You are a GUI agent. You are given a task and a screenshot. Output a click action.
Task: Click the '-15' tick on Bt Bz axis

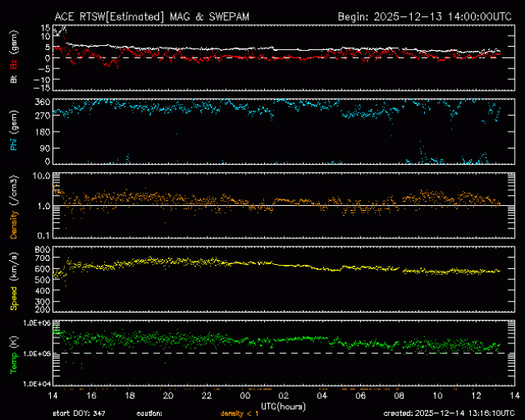[41, 88]
